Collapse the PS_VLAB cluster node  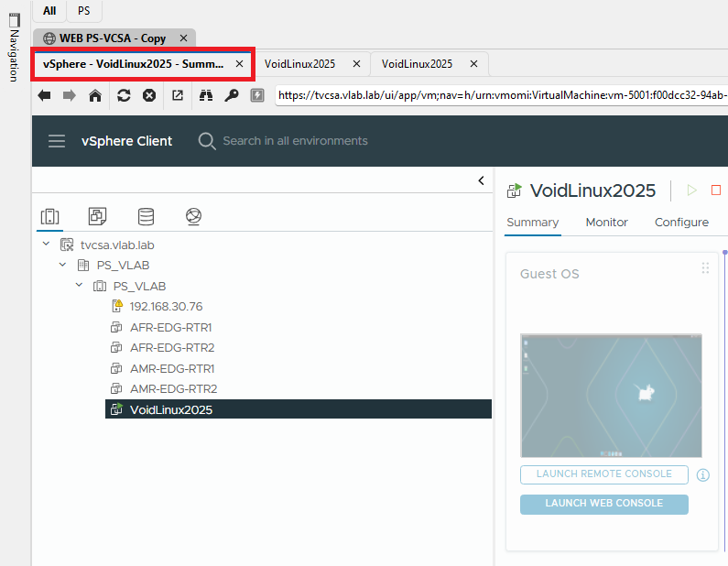79,285
